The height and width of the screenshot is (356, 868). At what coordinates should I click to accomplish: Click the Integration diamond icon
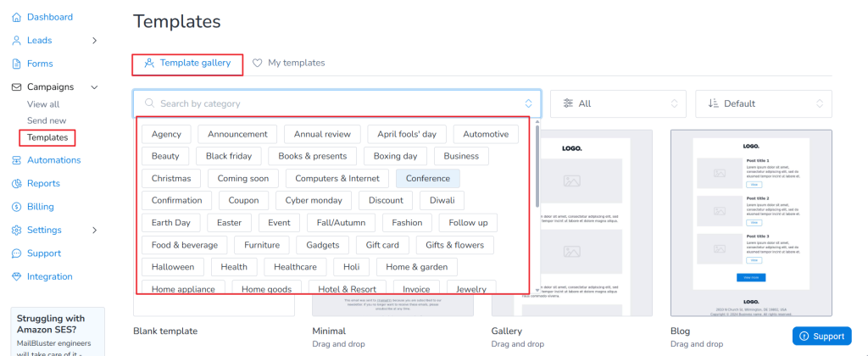[x=17, y=276]
